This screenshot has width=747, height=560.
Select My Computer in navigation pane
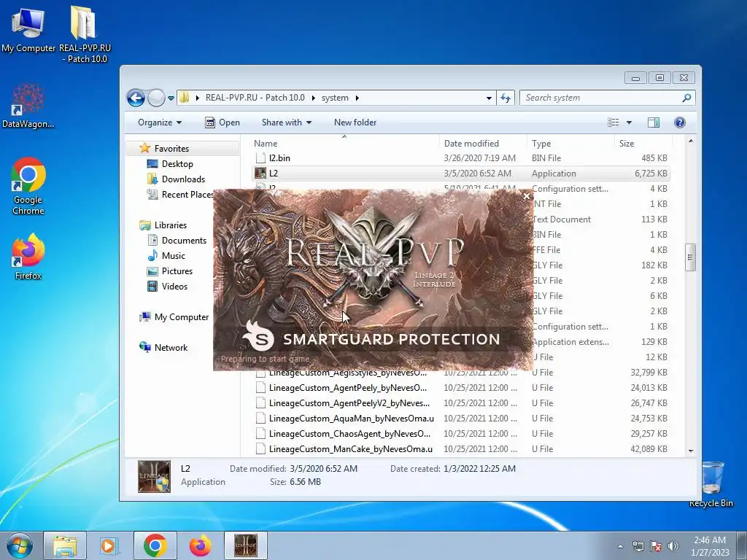pyautogui.click(x=174, y=317)
